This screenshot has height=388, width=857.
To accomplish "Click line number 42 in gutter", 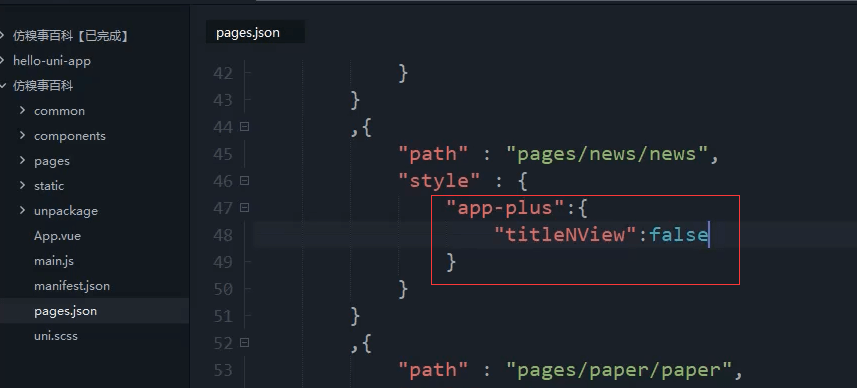I will pyautogui.click(x=222, y=73).
